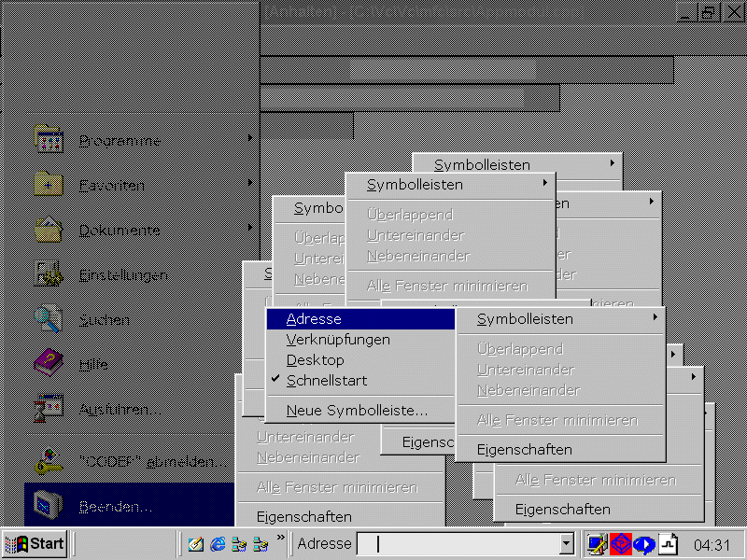
Task: Click inside the Adresse text field
Action: click(458, 544)
